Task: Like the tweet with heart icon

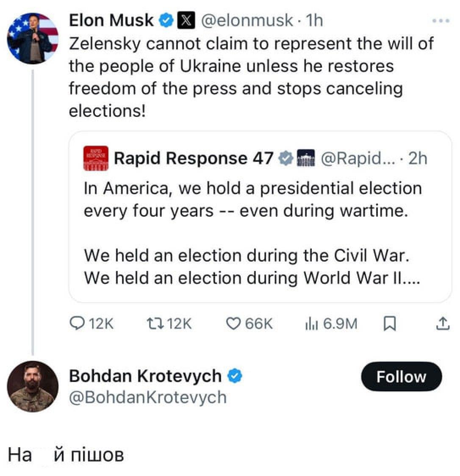Action: click(234, 324)
